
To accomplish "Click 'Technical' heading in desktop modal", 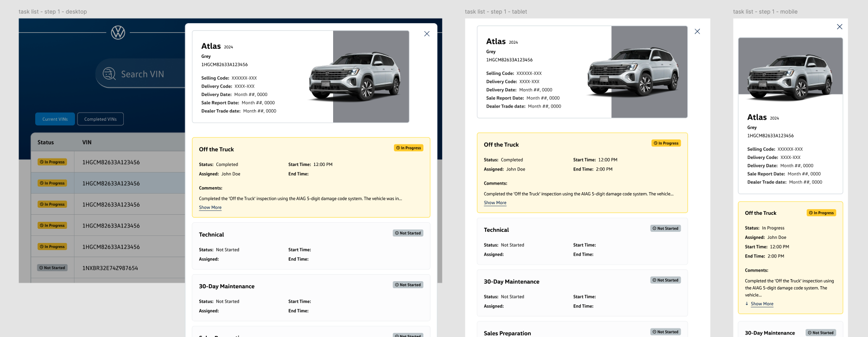I will (x=211, y=235).
